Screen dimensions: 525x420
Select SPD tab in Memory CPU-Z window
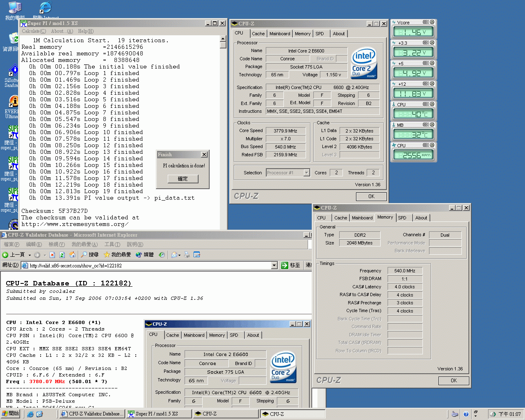402,218
